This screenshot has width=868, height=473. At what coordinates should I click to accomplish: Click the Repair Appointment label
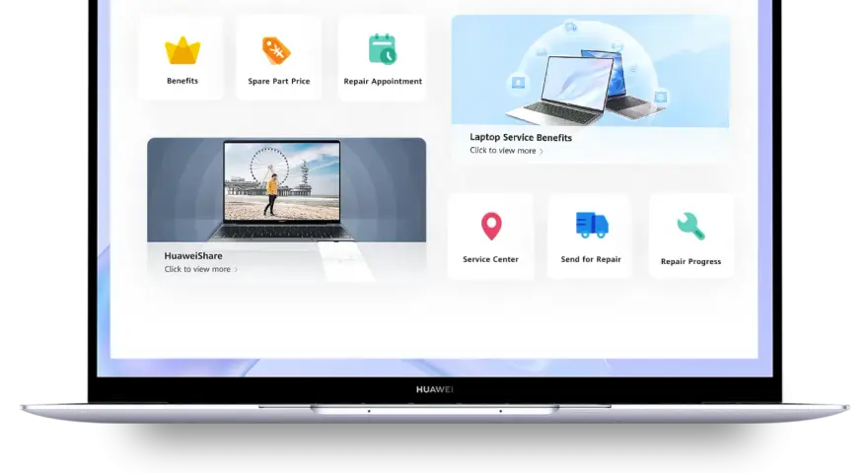[383, 82]
